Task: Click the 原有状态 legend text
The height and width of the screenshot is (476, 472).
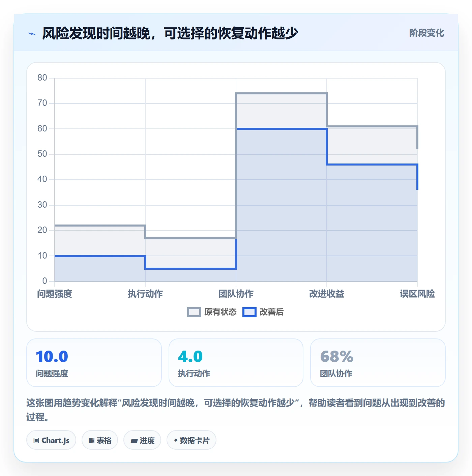Action: coord(220,312)
